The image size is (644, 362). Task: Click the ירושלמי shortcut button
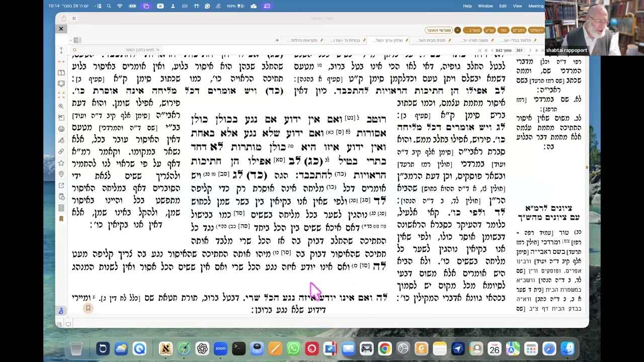(536, 30)
